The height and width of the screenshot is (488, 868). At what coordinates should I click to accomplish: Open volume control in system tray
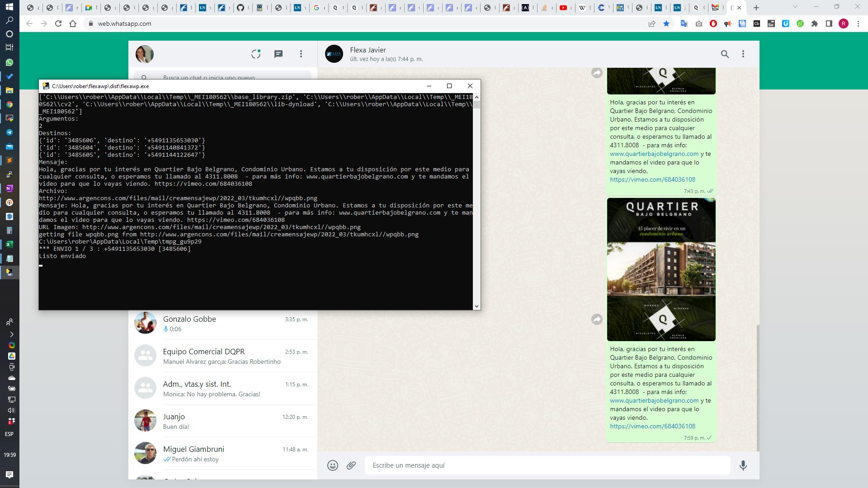(11, 410)
